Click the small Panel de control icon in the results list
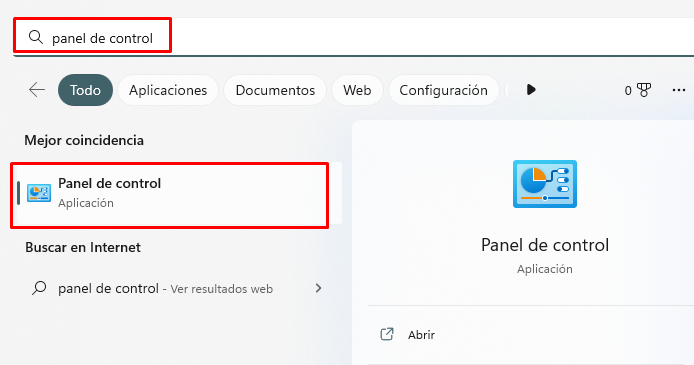 click(x=39, y=193)
